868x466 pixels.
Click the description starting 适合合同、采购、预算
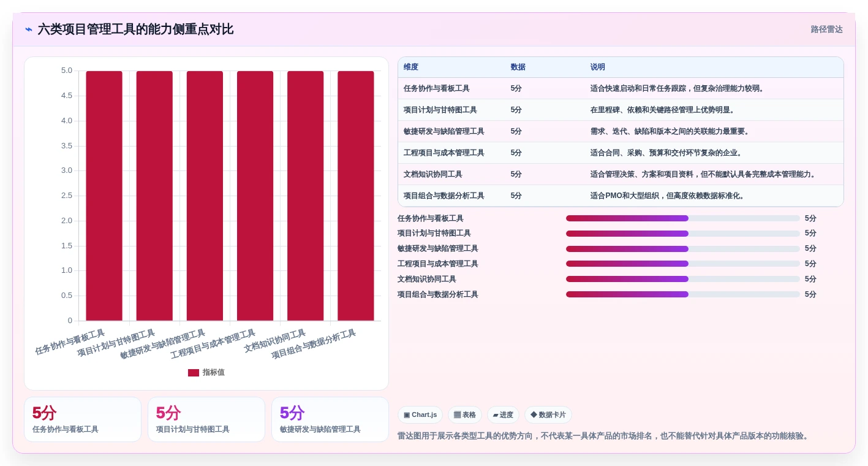(667, 153)
